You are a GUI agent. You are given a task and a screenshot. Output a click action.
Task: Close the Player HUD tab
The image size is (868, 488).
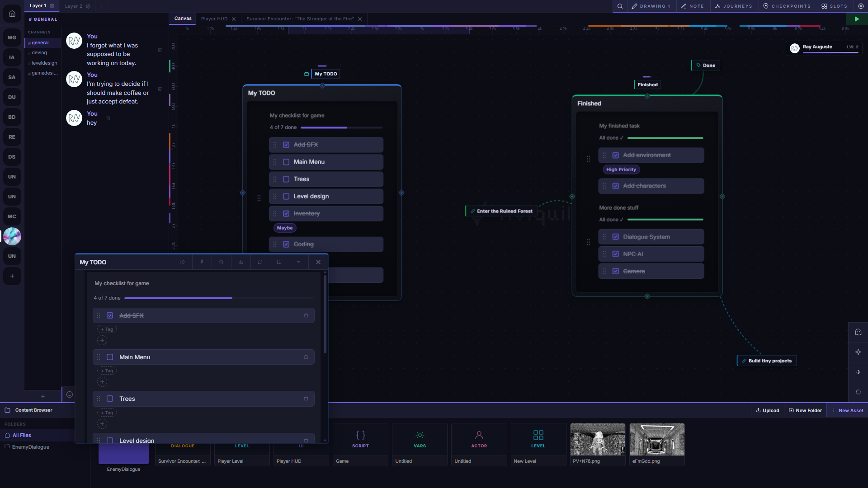pos(234,19)
